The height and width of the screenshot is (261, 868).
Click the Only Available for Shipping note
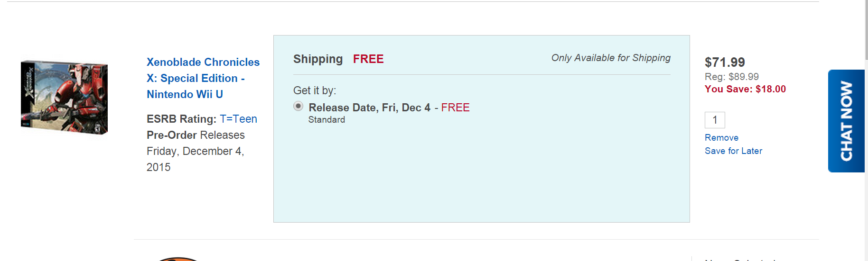coord(611,58)
